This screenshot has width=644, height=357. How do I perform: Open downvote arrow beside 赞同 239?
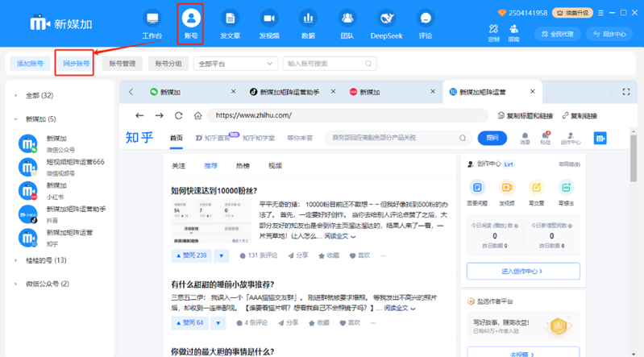(222, 255)
